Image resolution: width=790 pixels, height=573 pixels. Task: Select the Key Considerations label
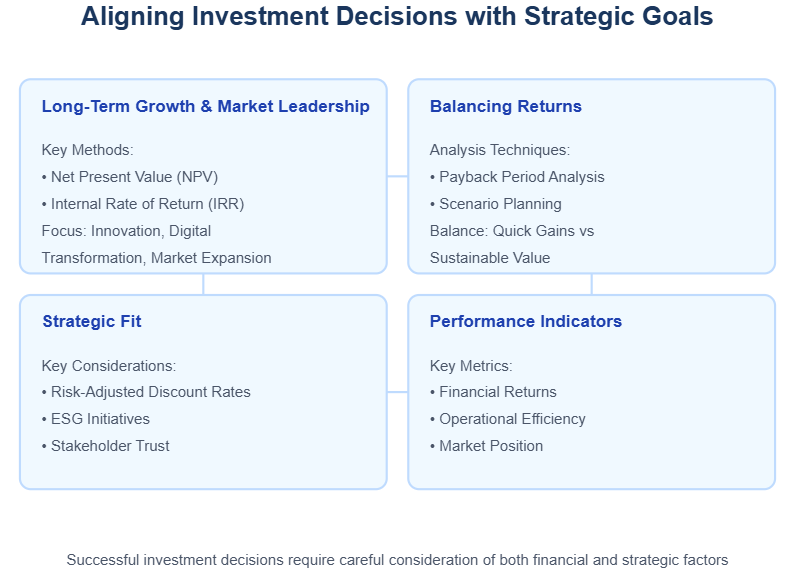pos(109,366)
